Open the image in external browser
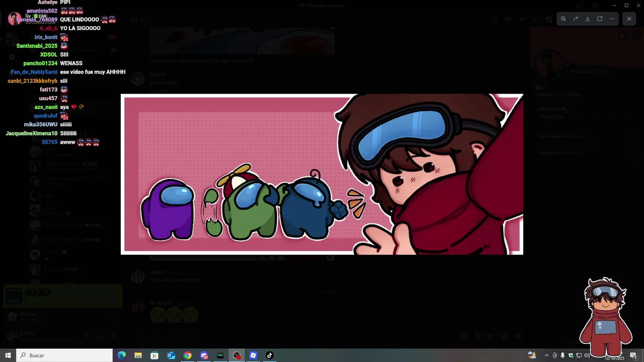 coord(600,19)
